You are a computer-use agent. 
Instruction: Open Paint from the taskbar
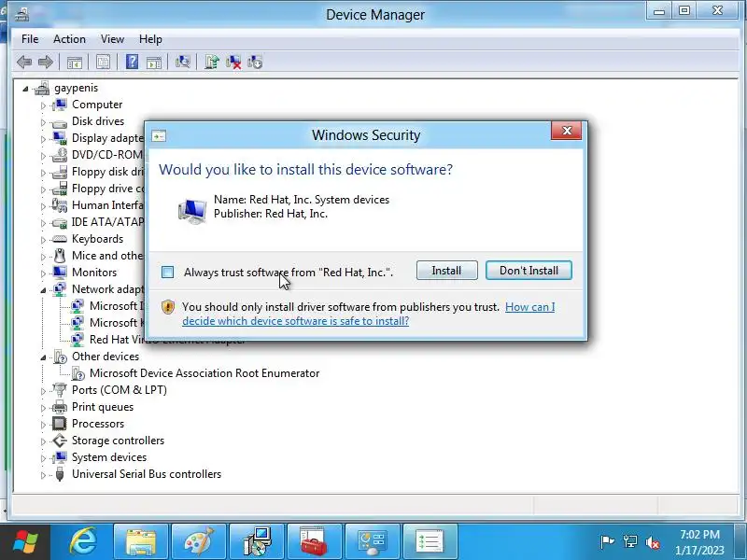point(199,541)
